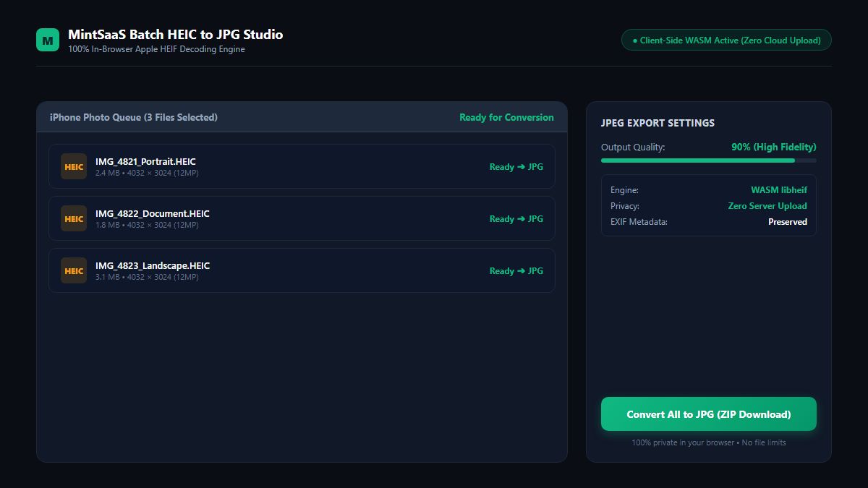
Task: Click the EXIF Metadata label
Action: (x=639, y=222)
